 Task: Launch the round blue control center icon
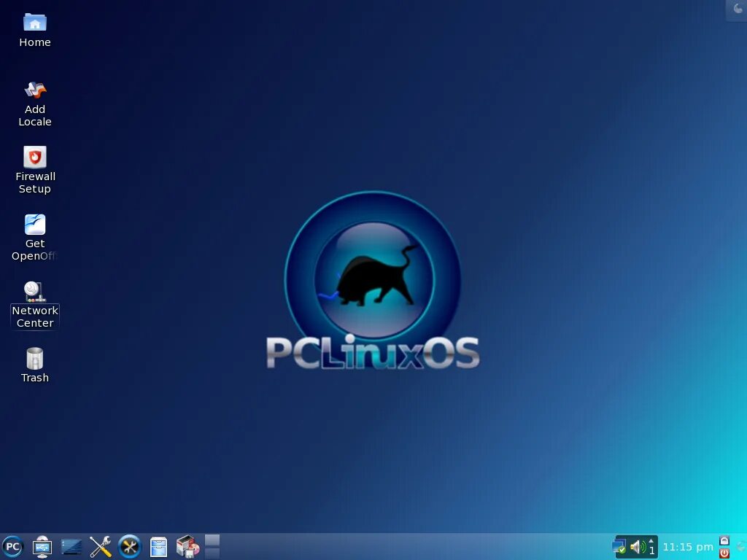pos(130,547)
